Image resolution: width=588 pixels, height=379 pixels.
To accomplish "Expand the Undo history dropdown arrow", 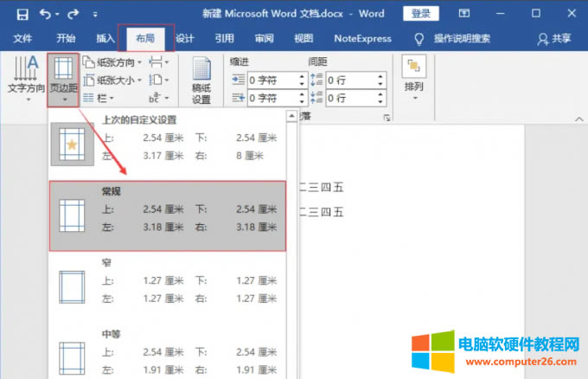I will tap(57, 15).
